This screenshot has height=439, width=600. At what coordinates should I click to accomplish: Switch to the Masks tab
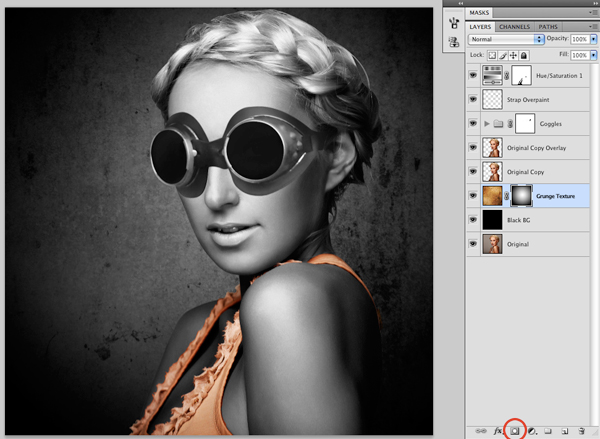[479, 13]
